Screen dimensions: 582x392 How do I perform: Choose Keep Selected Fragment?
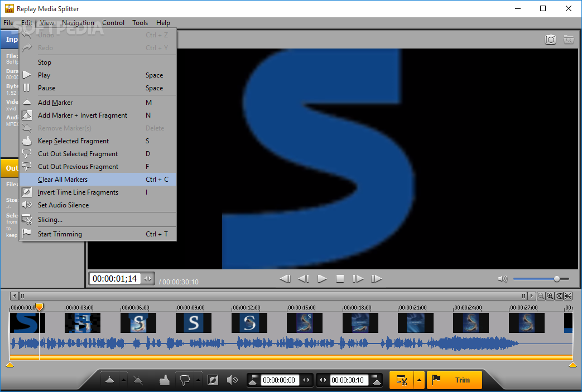[98, 141]
